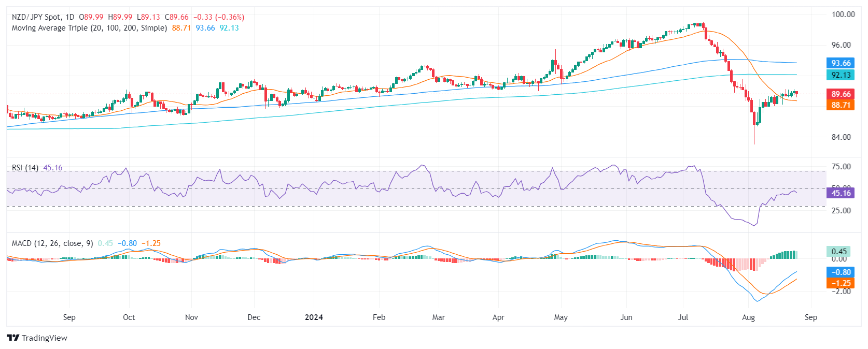Image resolution: width=868 pixels, height=349 pixels.
Task: Click the red 89.66 current price tag
Action: (x=841, y=94)
